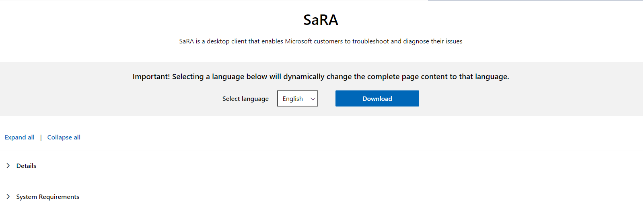Screen dimensions: 644x213
Task: Expand the Details section
Action: pos(321,166)
